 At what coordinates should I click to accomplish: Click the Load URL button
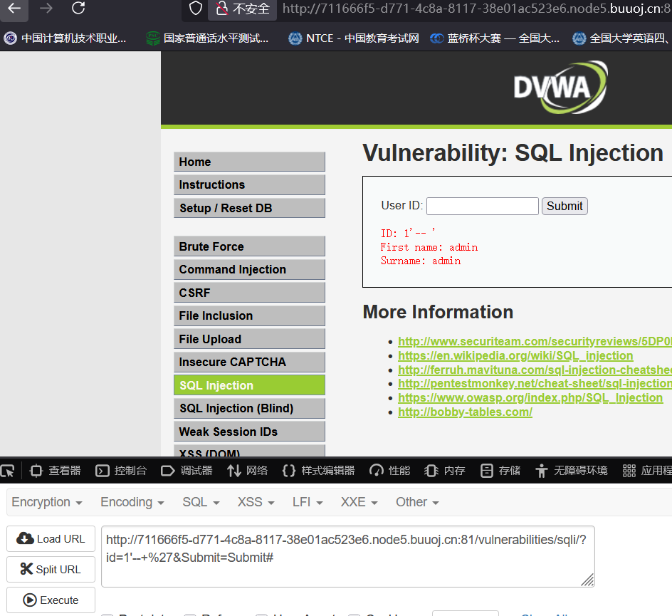[51, 539]
